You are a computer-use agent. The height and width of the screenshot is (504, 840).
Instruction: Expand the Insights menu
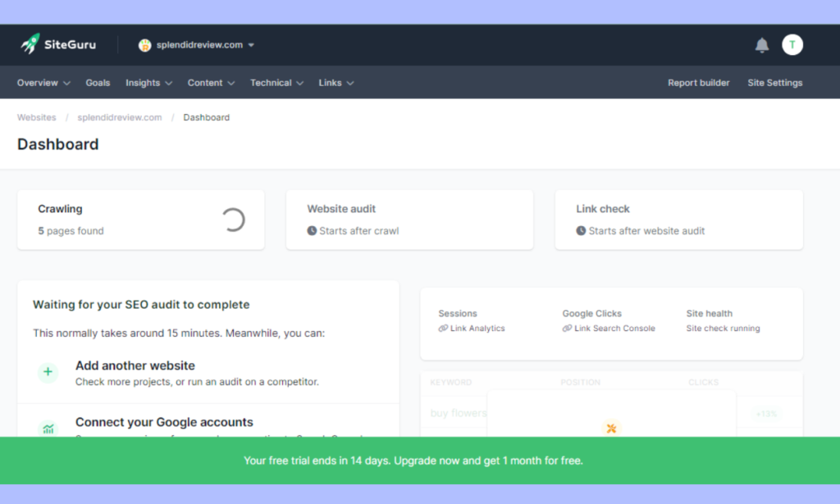[149, 83]
